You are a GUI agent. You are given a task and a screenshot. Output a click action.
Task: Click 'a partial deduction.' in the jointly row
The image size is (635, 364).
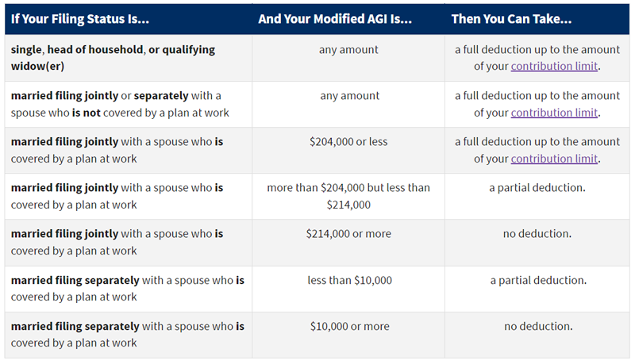(x=537, y=188)
